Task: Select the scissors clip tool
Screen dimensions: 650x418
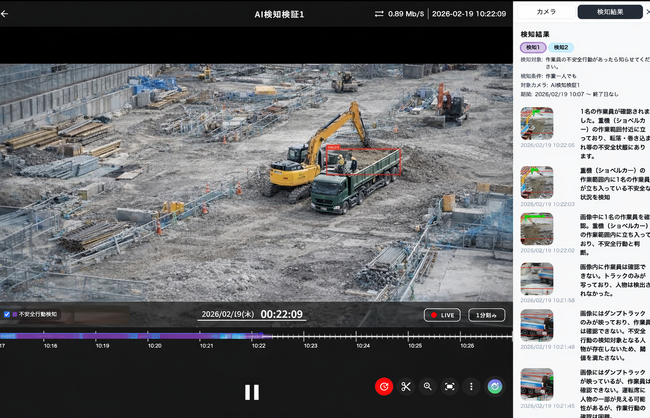Action: pos(406,386)
